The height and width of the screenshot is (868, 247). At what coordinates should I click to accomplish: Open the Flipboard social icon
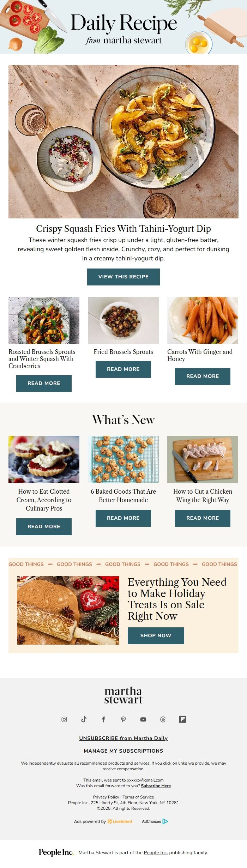click(x=182, y=719)
